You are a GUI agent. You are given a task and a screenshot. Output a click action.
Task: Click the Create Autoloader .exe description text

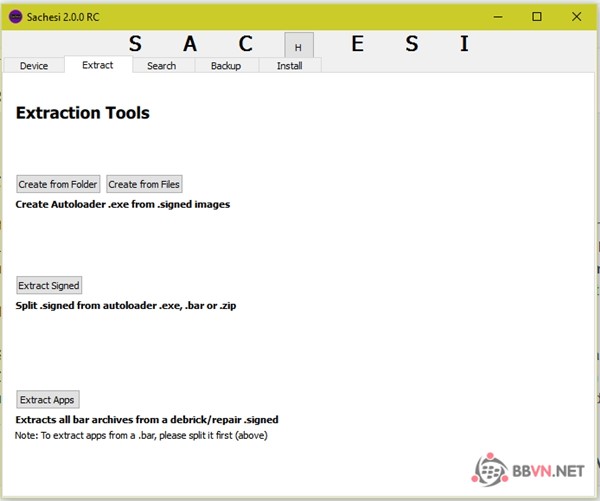click(123, 204)
